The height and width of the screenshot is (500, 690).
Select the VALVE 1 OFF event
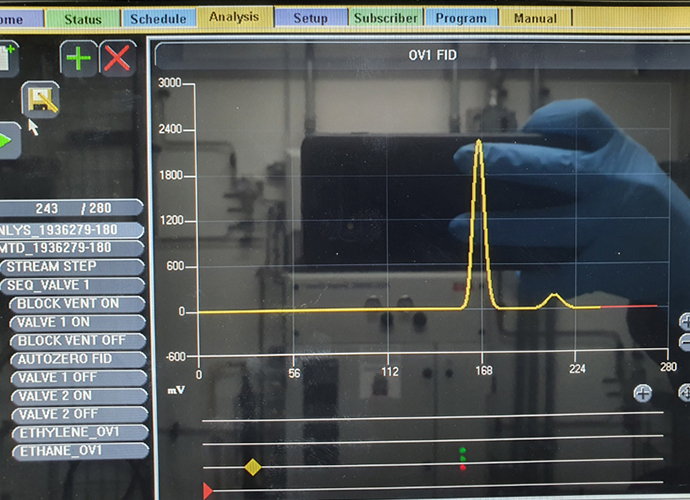tap(79, 378)
